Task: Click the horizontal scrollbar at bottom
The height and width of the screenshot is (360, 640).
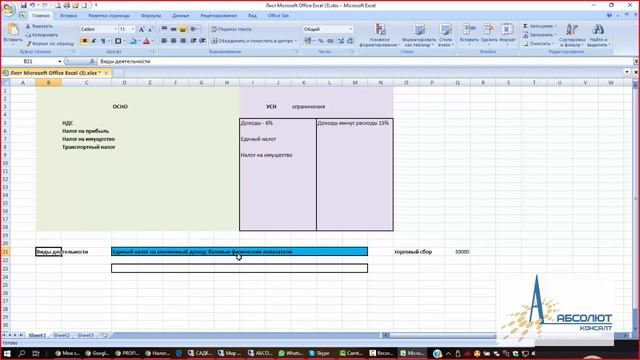Action: pos(443,335)
